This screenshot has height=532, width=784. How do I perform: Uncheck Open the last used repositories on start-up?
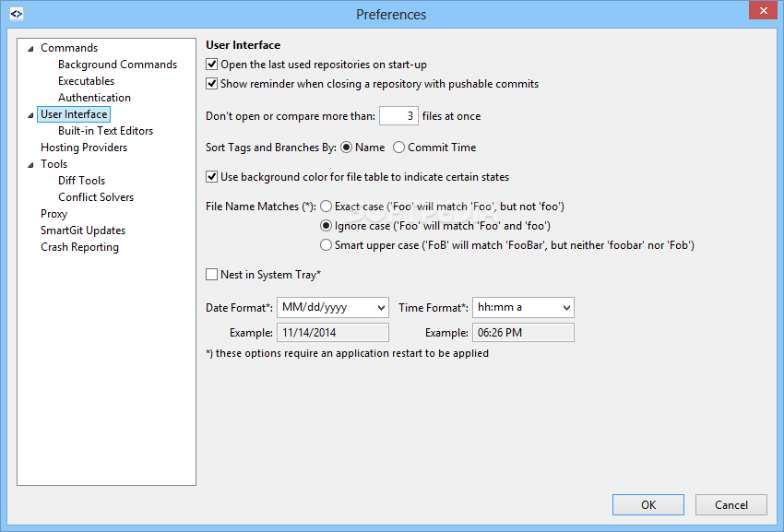[x=211, y=64]
